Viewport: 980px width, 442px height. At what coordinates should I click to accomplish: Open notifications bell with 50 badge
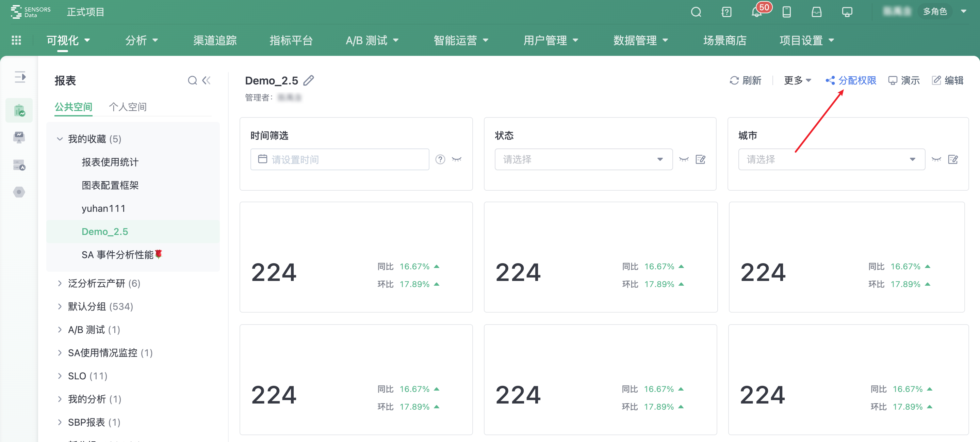pos(757,12)
